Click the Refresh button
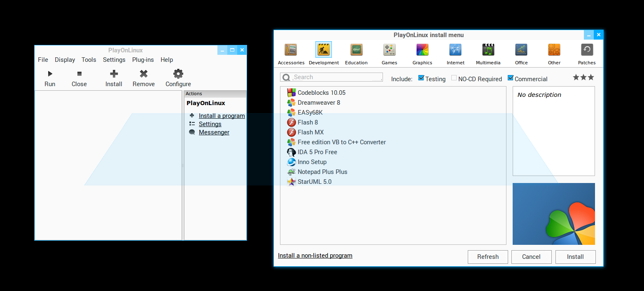The width and height of the screenshot is (644, 291). [x=488, y=257]
